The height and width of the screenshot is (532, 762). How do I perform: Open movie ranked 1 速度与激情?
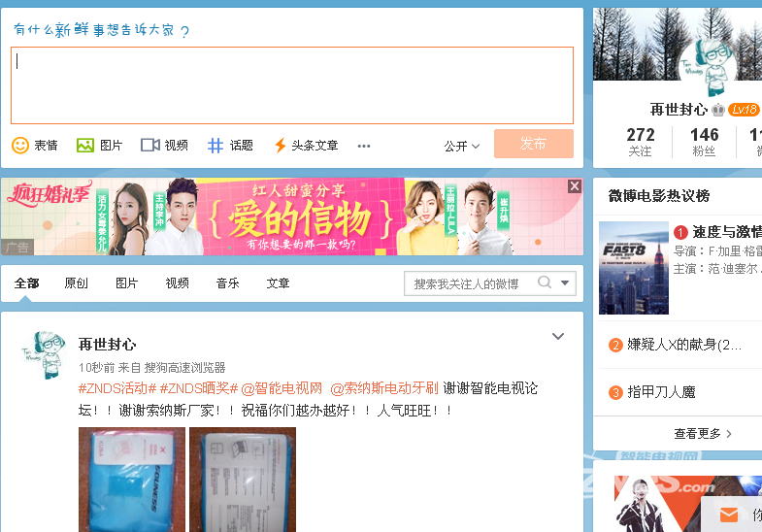tap(726, 232)
